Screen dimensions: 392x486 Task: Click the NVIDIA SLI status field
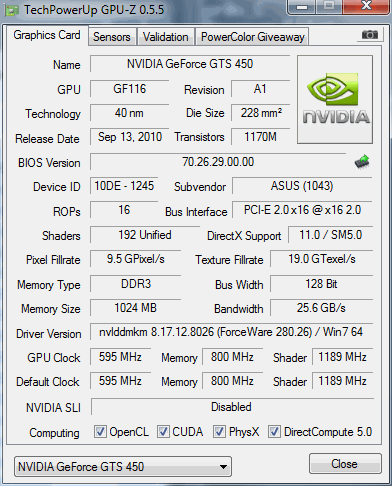click(232, 407)
